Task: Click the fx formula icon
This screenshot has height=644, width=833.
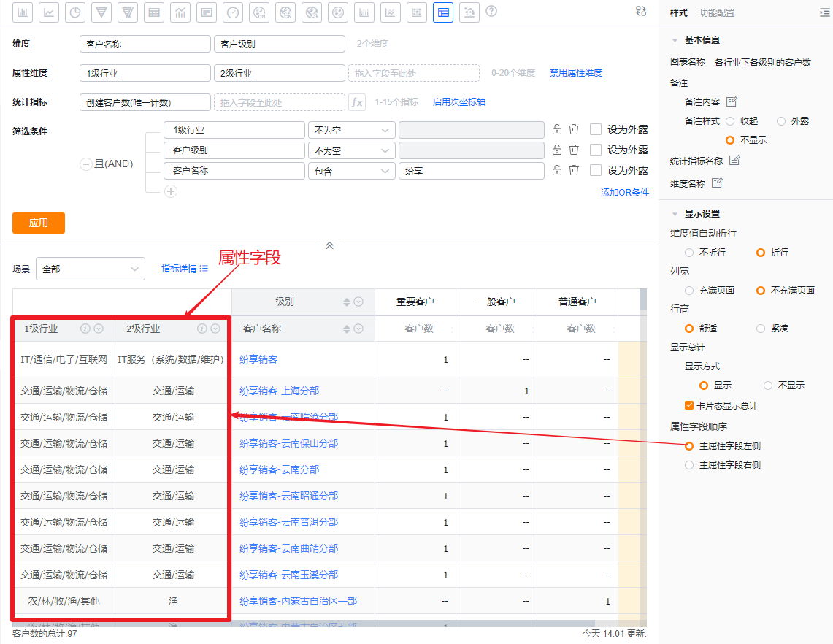Action: point(357,102)
